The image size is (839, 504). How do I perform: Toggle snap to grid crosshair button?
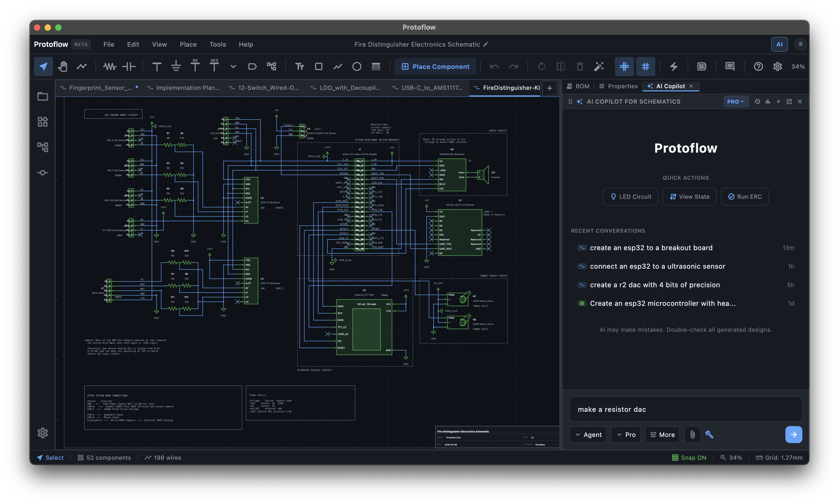[624, 66]
